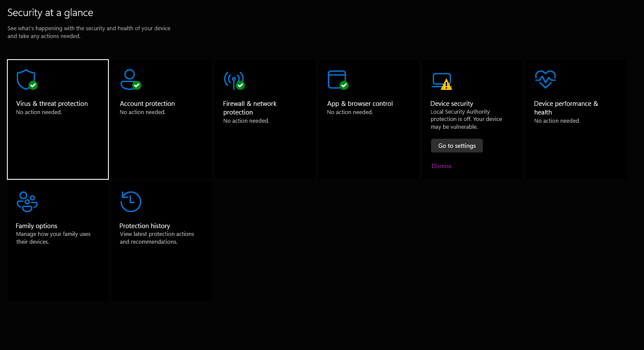
Task: Click 'No action needed' under Firewall & network protection
Action: tap(246, 121)
